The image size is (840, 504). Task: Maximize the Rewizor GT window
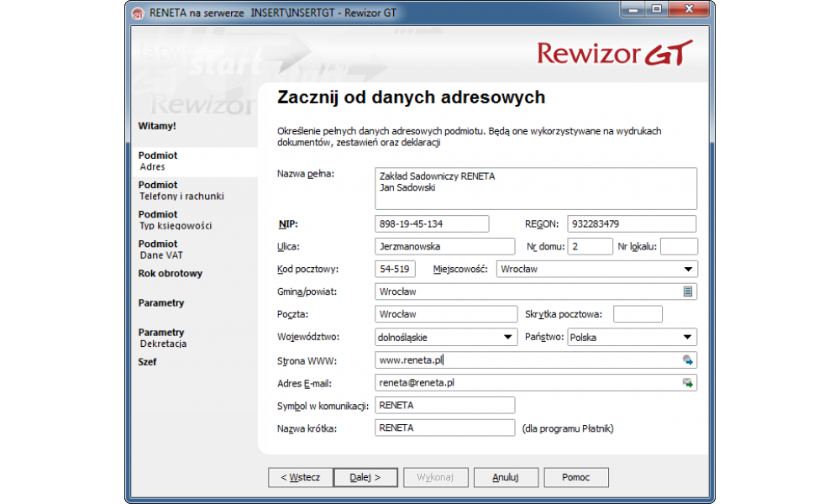tap(656, 9)
